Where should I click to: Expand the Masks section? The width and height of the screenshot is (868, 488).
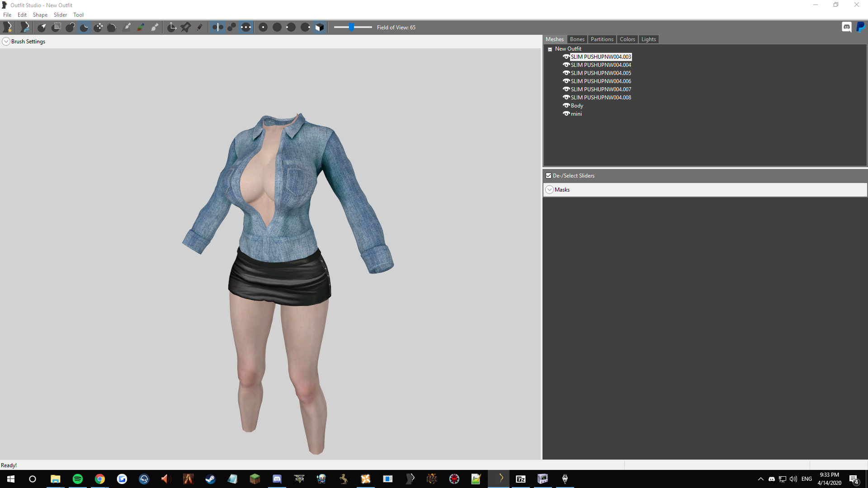[x=549, y=190]
